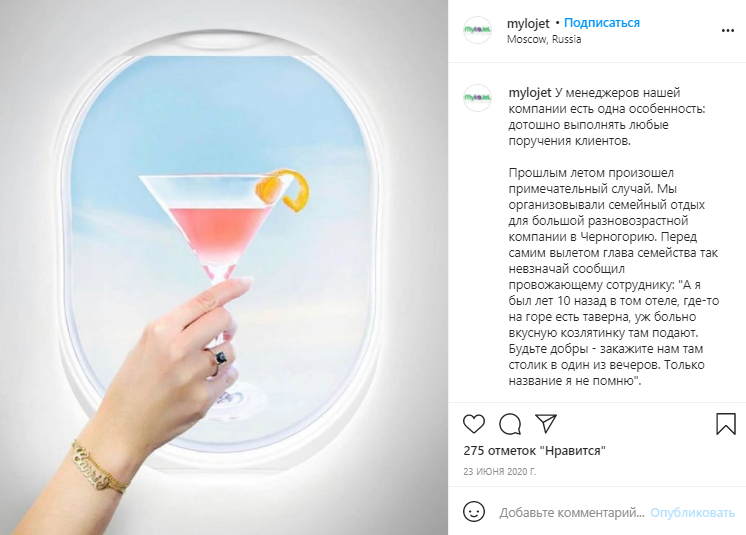746x535 pixels.
Task: Open the 23 июня 2020 date link
Action: point(500,472)
